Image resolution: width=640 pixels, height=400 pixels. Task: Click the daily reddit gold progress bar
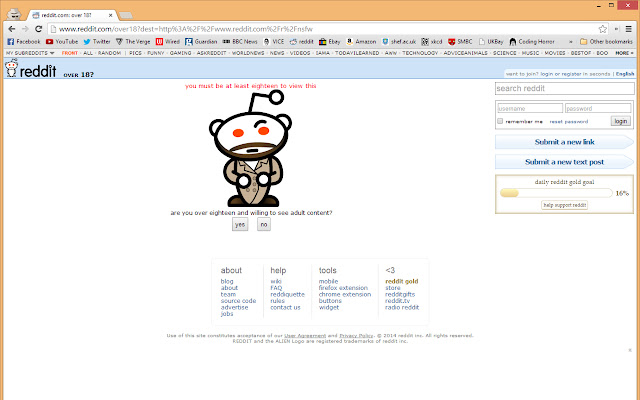pyautogui.click(x=554, y=192)
